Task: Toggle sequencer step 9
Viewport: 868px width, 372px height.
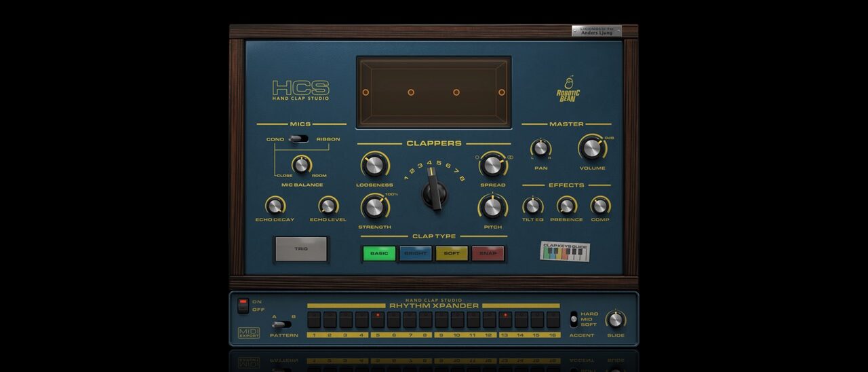Action: (x=441, y=320)
